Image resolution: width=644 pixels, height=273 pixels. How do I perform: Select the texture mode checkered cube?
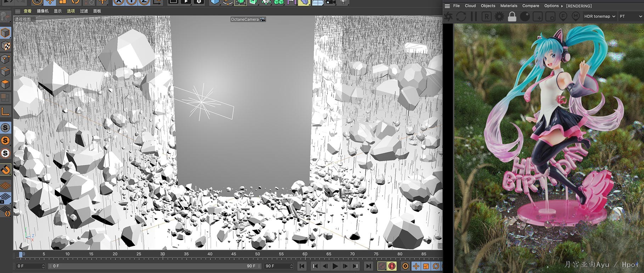click(5, 46)
